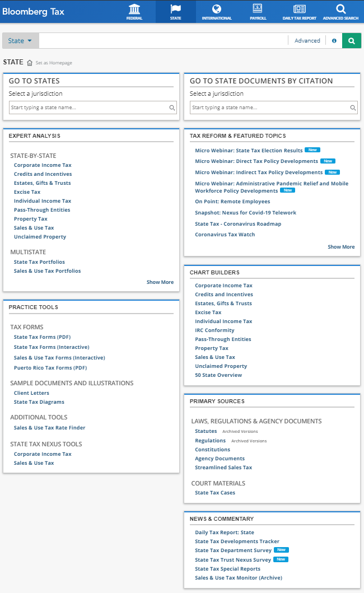The height and width of the screenshot is (593, 364).
Task: Click the Go To States jurisdiction field
Action: coord(90,108)
